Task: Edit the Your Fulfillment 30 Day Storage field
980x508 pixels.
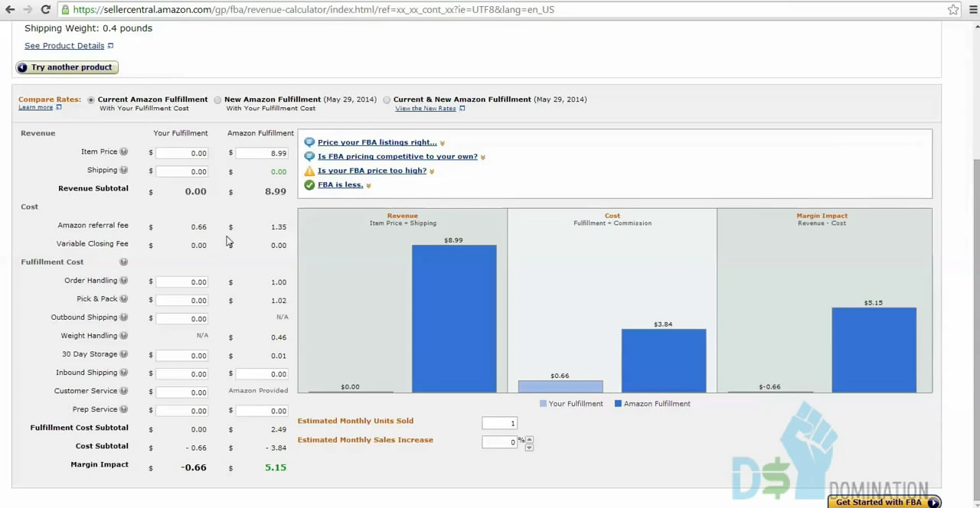Action: coord(182,355)
